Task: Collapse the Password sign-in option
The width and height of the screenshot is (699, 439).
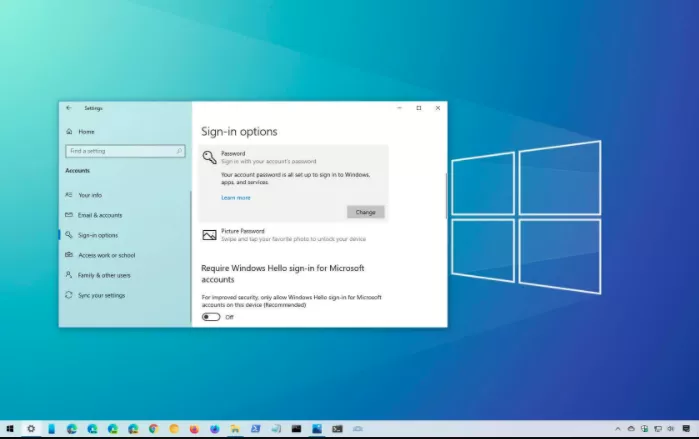Action: point(293,157)
